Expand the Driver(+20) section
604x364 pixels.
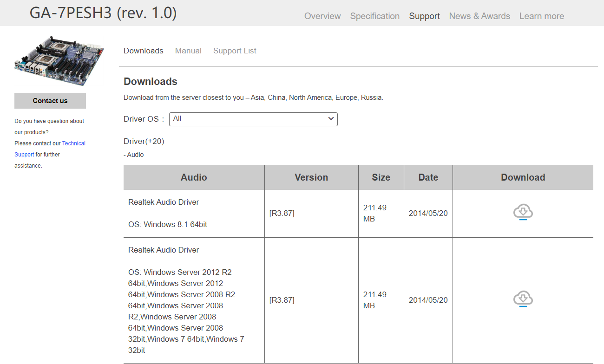point(144,141)
